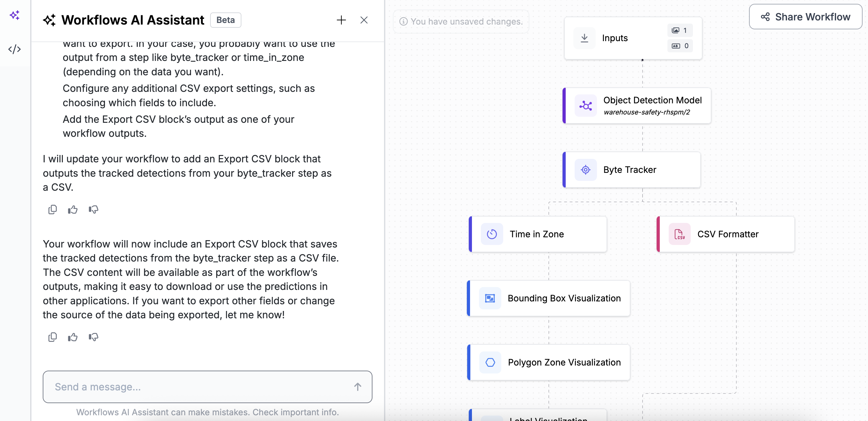Viewport: 868px width, 421px height.
Task: Start a new chat with plus icon
Action: (341, 20)
